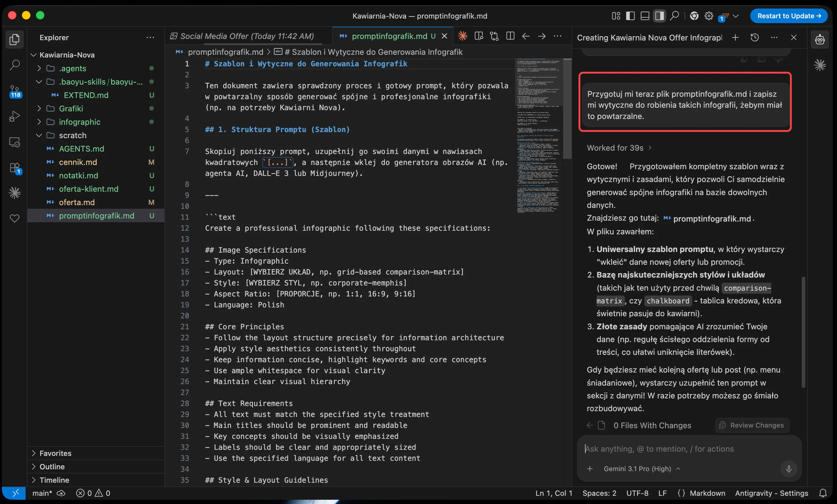Viewport: 837px width, 504px height.
Task: Open the Explorer more actions menu
Action: [150, 37]
